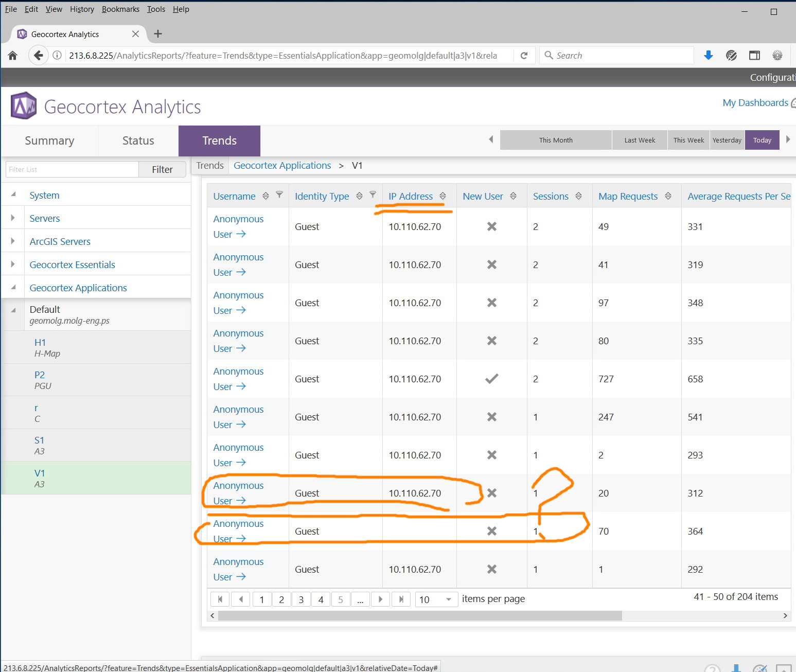Go to the previous page of results

tap(240, 599)
